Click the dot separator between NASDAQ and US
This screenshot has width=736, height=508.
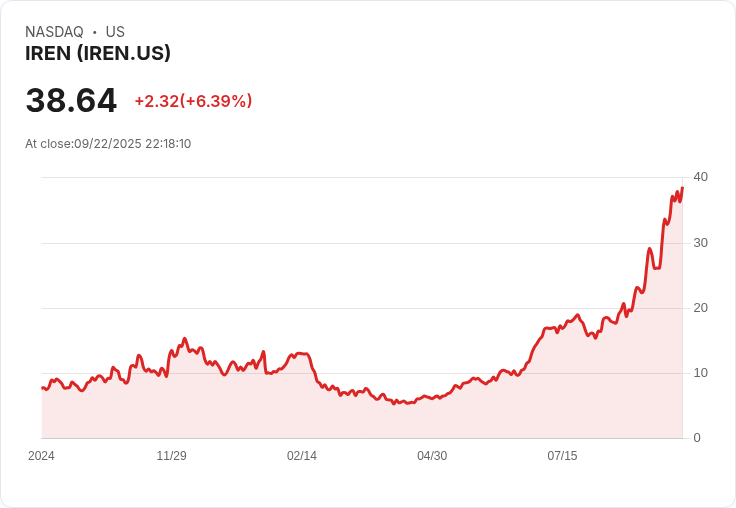pyautogui.click(x=95, y=32)
